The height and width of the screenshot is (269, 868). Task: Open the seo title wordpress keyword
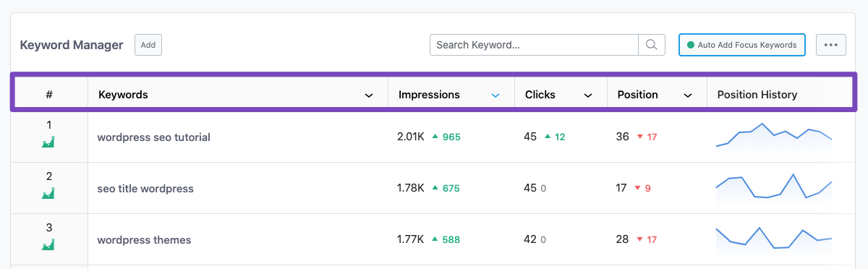145,188
